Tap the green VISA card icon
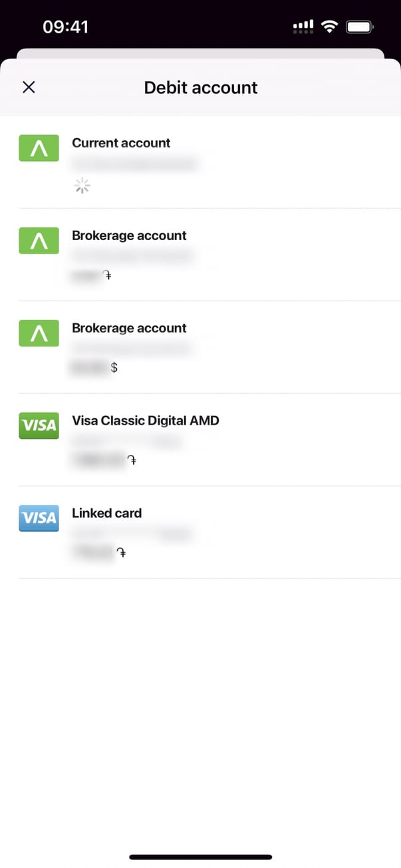 [x=39, y=426]
